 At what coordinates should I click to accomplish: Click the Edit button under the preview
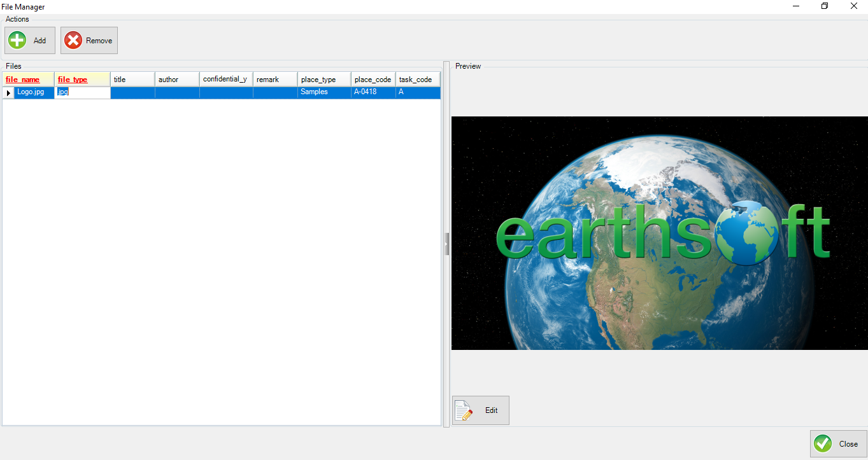pos(481,410)
